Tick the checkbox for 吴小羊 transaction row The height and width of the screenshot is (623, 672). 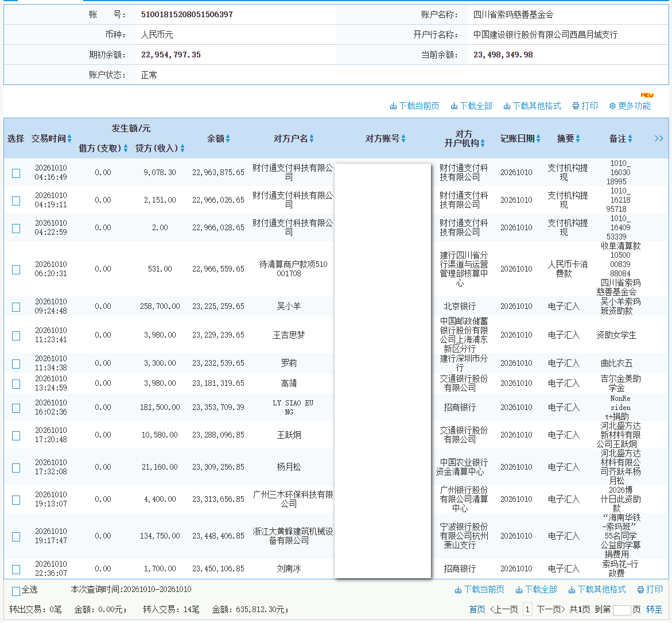(x=16, y=307)
